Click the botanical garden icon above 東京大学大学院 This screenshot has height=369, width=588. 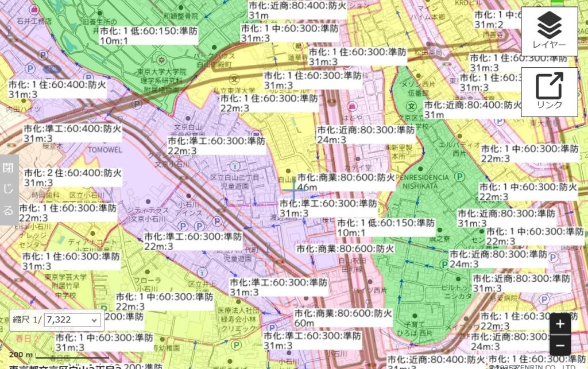coord(162,60)
